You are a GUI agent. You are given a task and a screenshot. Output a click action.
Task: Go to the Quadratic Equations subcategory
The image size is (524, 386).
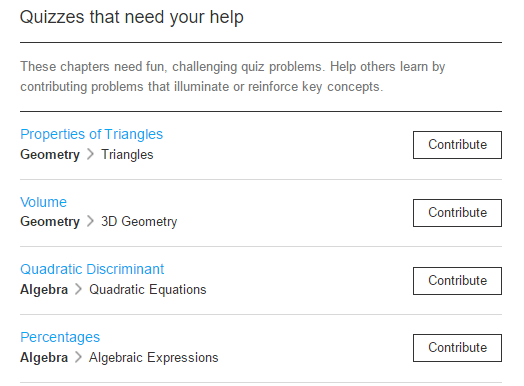click(x=148, y=289)
